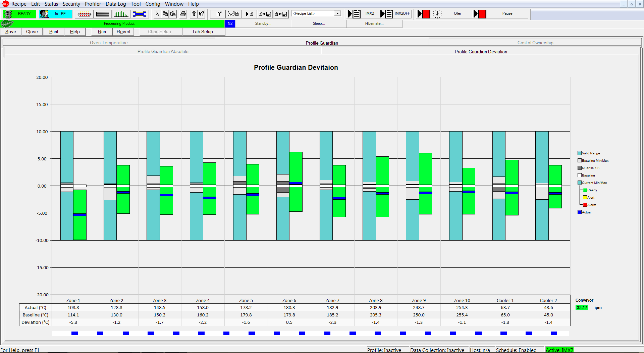Screen dimensions: 644x353
Task: Click the yellow Alert legend swatch
Action: [x=585, y=198]
